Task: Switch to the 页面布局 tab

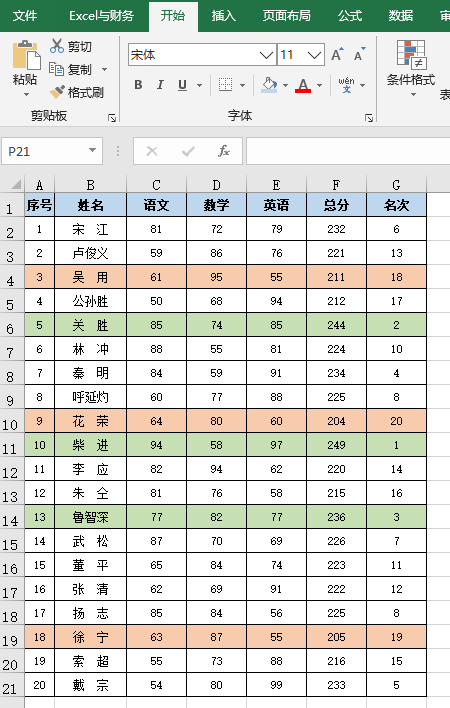Action: [287, 16]
